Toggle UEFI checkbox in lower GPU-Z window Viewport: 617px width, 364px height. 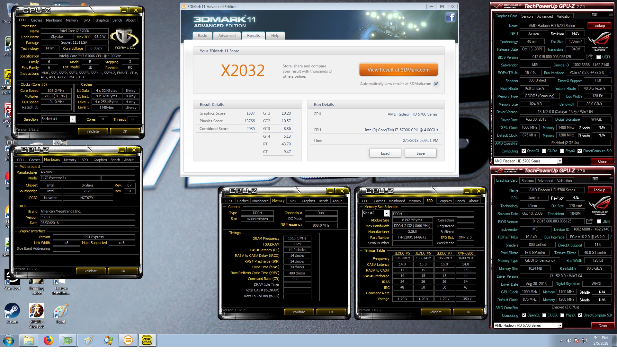coord(599,221)
